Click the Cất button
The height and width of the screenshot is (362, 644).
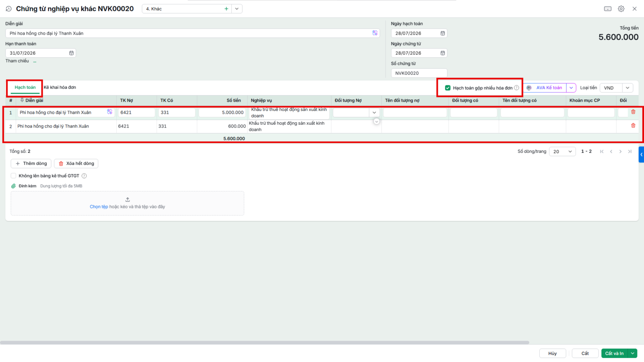click(x=585, y=353)
